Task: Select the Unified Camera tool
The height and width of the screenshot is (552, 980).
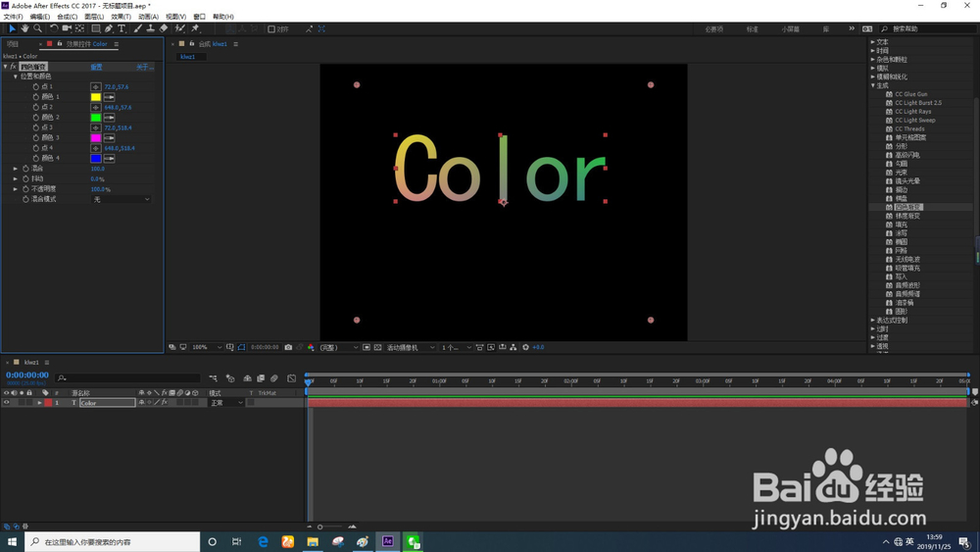Action: pyautogui.click(x=67, y=28)
